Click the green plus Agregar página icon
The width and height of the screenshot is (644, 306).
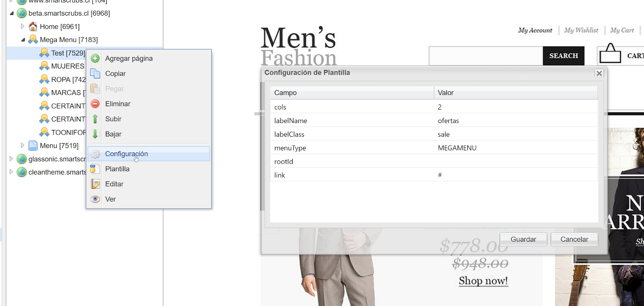coord(95,59)
